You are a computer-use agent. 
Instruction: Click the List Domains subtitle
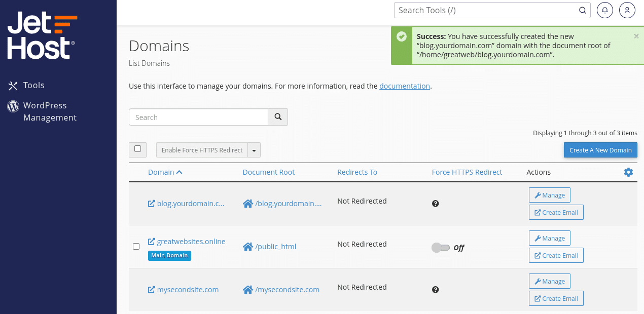coord(149,63)
